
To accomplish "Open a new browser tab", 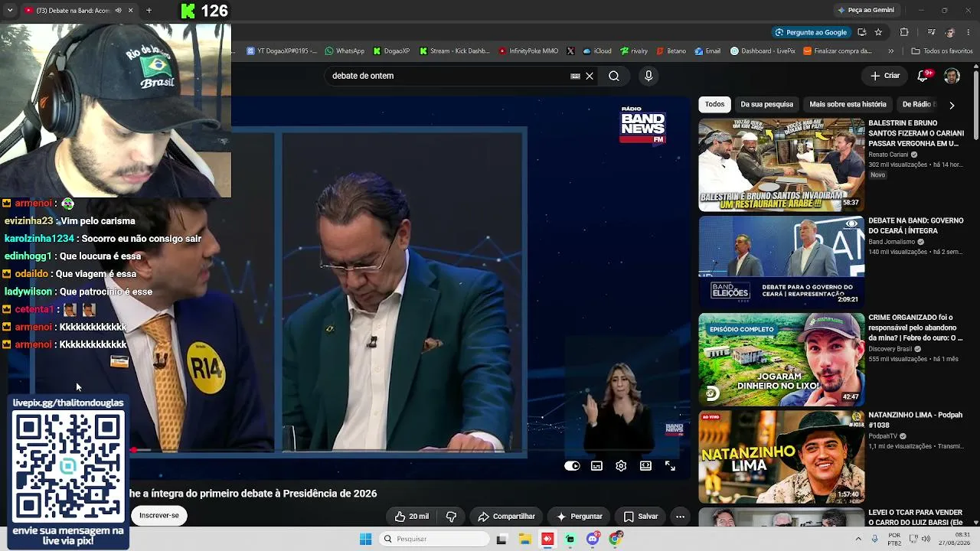I will click(x=149, y=11).
